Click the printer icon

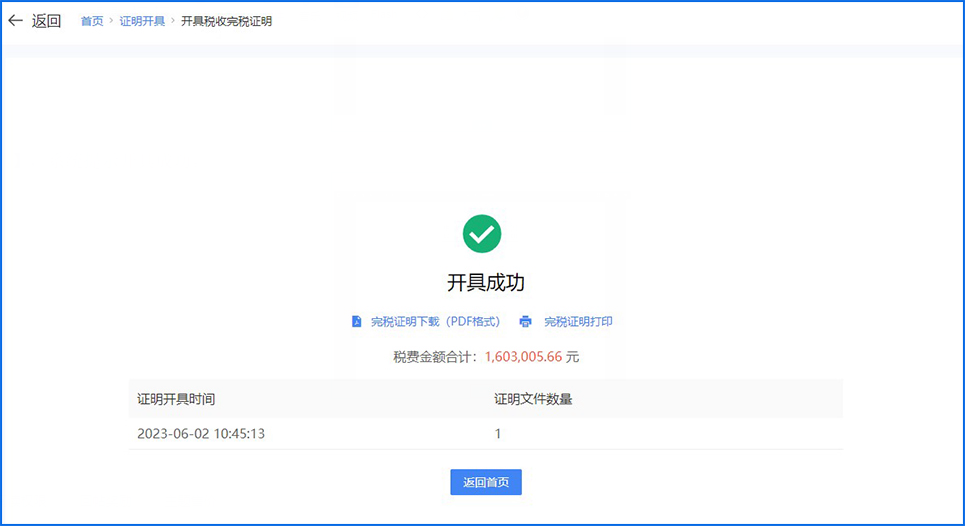[526, 322]
